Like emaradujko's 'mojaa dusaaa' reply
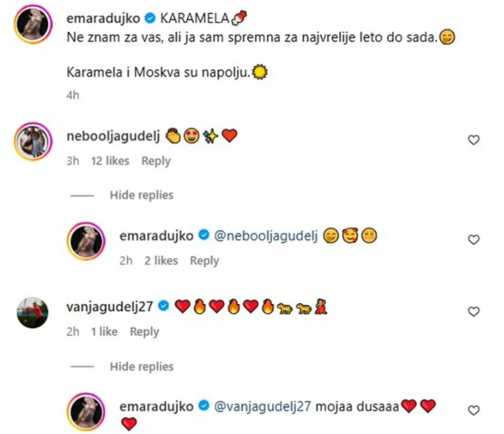Screen dimensions: 504x434 point(474,410)
